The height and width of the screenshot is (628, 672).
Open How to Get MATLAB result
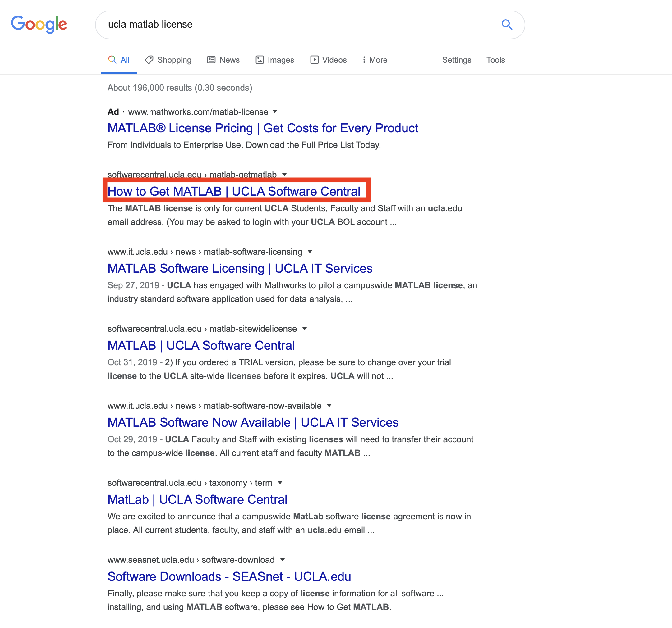234,191
